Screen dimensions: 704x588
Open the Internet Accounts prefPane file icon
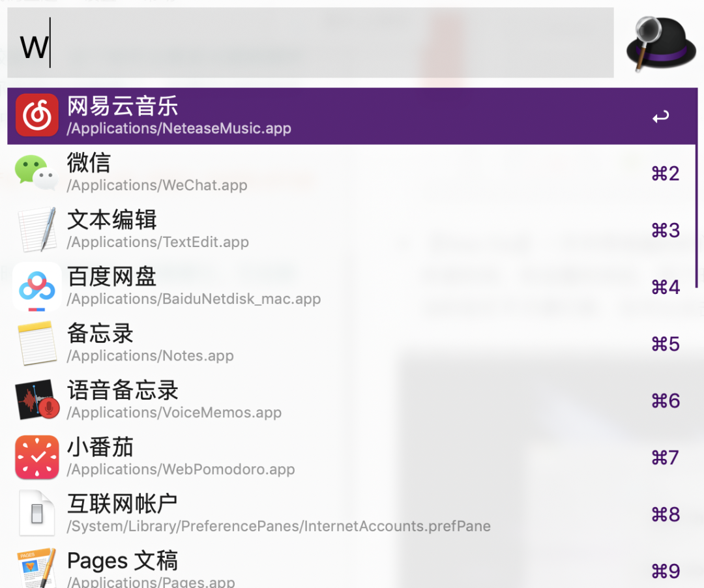click(x=37, y=513)
